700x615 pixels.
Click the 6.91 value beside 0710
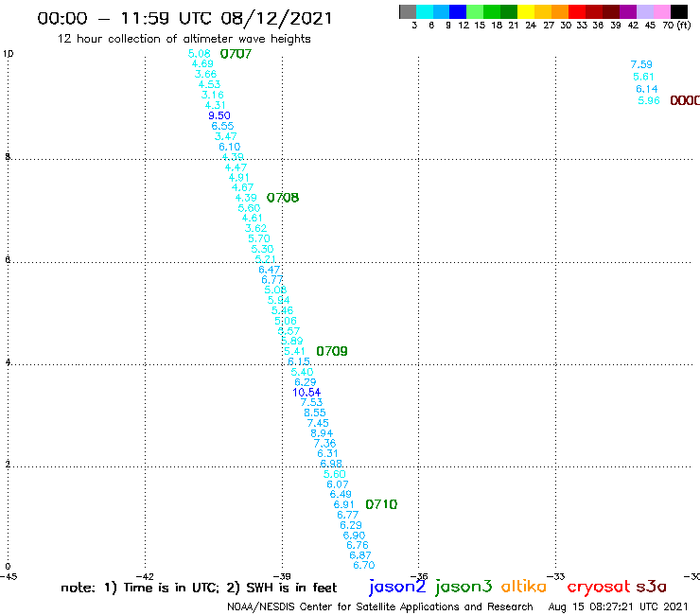(343, 504)
